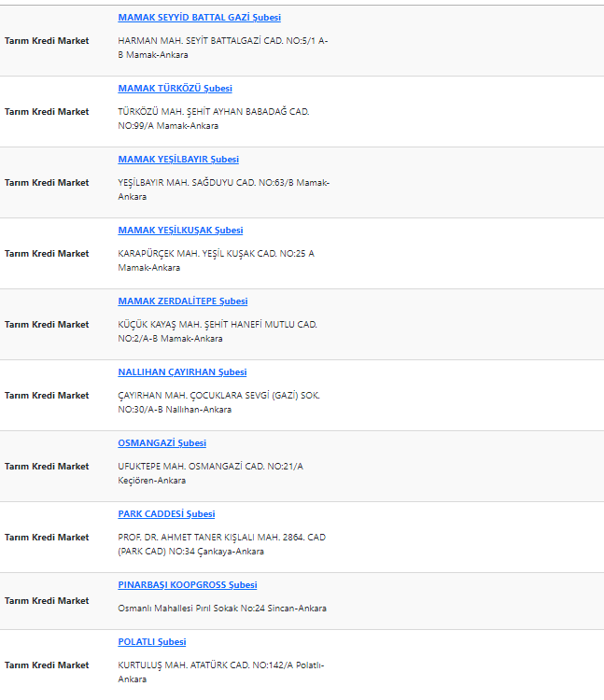Select address 'Osmanlı Mahallesi Pırıl Sokak No:24'
This screenshot has width=604, height=700.
pos(191,609)
